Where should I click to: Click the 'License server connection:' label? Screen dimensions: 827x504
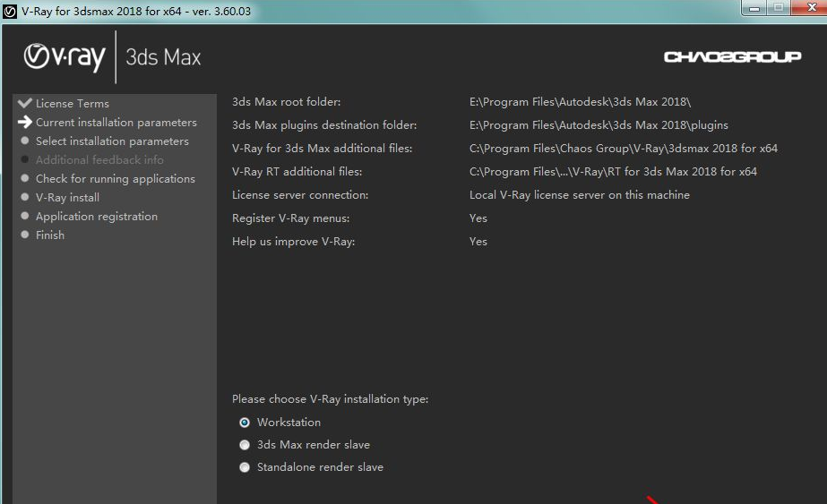click(300, 194)
